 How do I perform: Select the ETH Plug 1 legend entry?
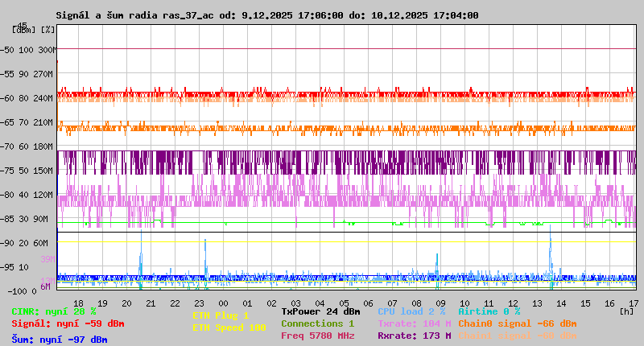221,316
